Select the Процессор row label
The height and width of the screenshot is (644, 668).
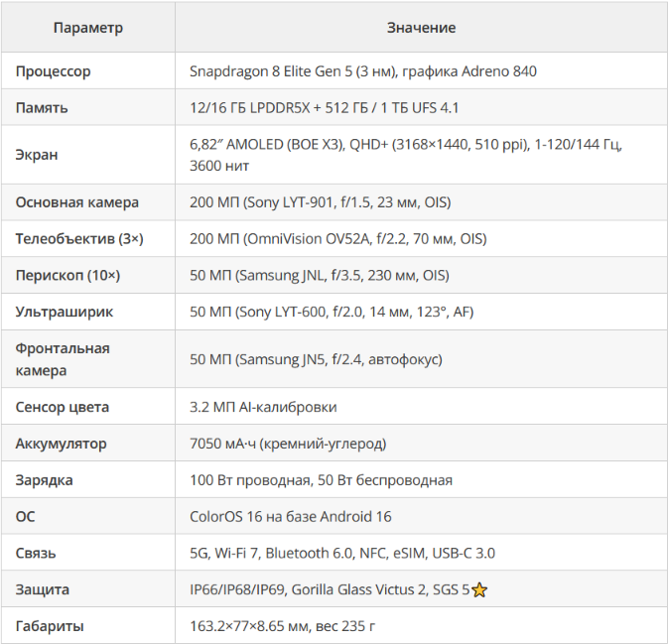54,71
